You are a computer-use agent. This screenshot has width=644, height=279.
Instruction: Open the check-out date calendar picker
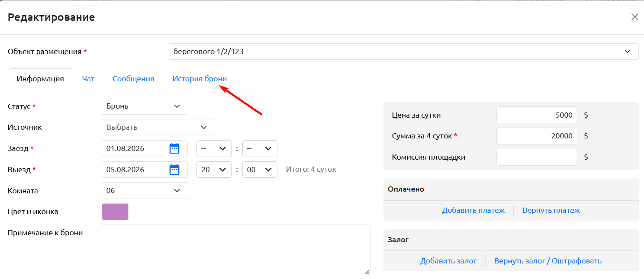[174, 170]
